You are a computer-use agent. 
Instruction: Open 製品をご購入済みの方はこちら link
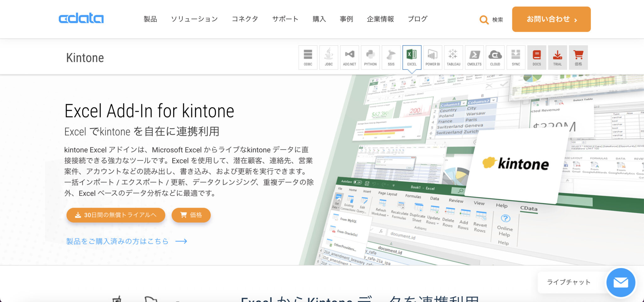tap(117, 241)
